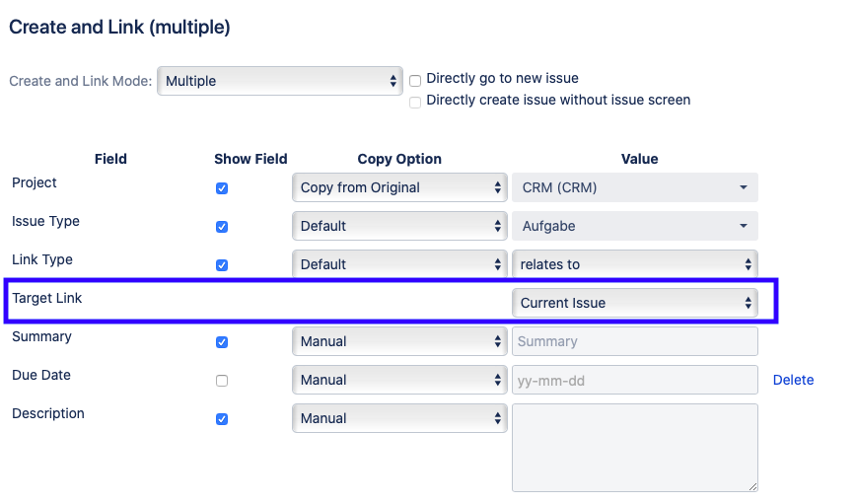Expand the CRM (CRM) project value selector

[x=634, y=187]
